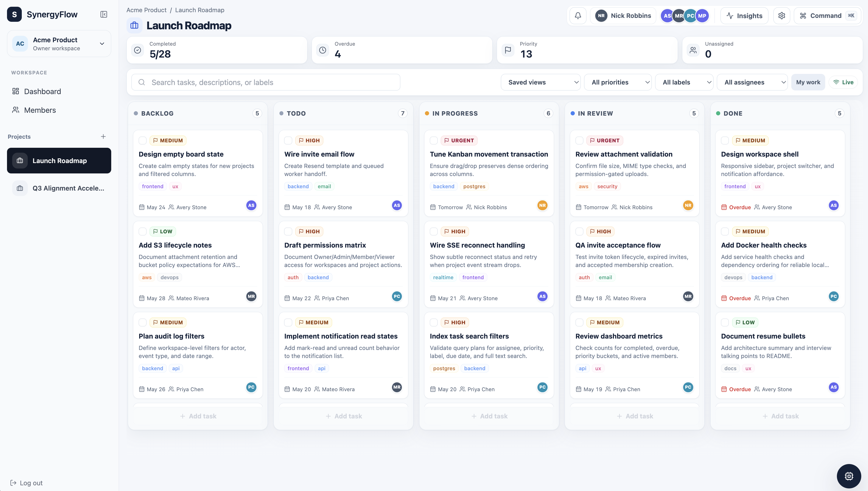Click the Unassigned people icon
This screenshot has height=491, width=868.
point(693,50)
